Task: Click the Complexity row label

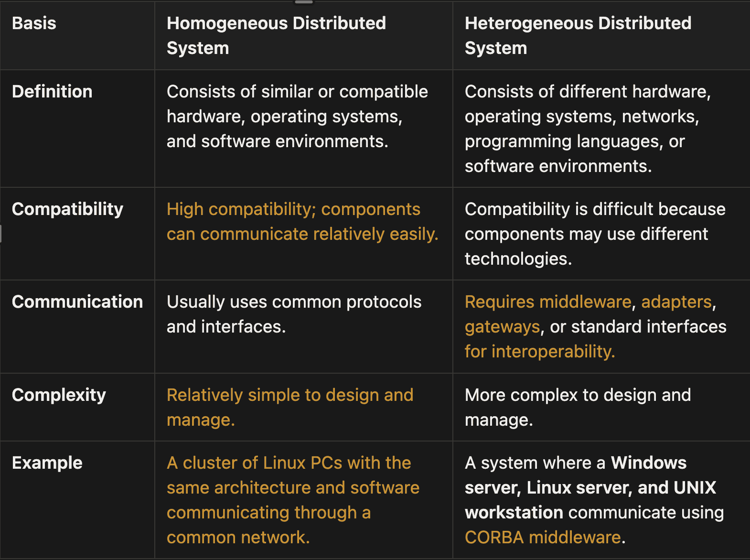Action: click(59, 395)
